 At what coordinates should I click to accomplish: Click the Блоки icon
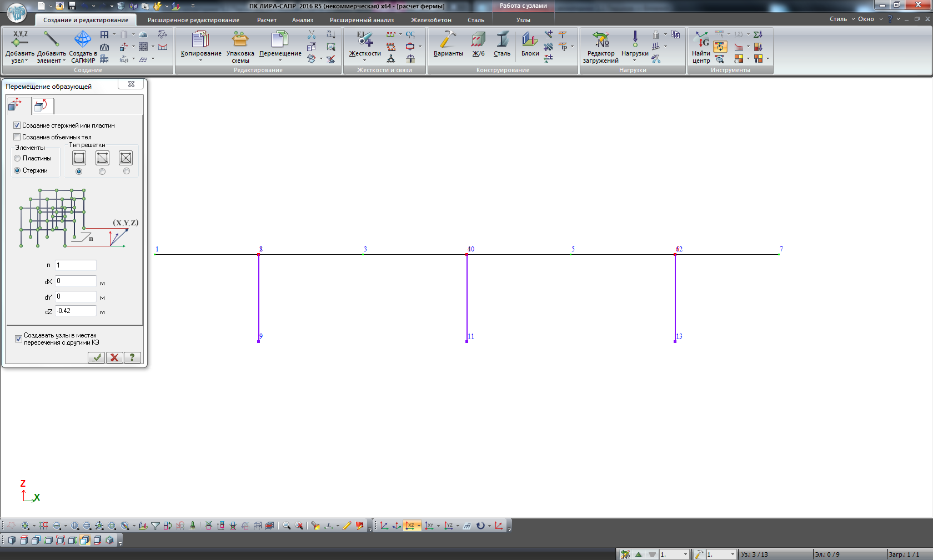tap(530, 39)
